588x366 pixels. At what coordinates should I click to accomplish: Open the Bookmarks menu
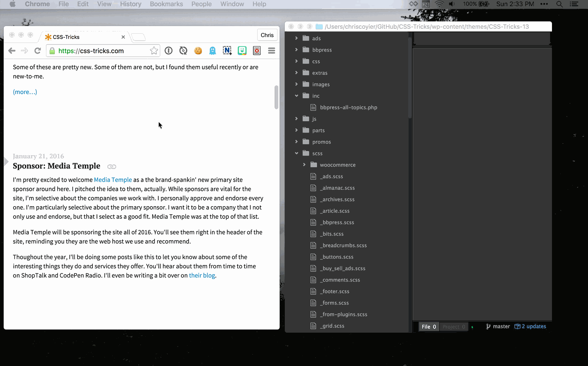pyautogui.click(x=166, y=4)
